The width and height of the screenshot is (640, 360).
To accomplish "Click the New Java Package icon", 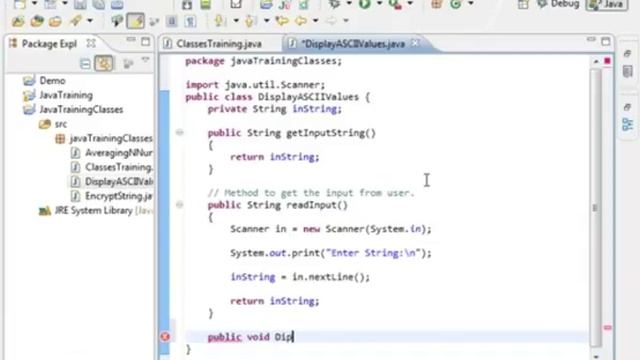I will tap(437, 4).
